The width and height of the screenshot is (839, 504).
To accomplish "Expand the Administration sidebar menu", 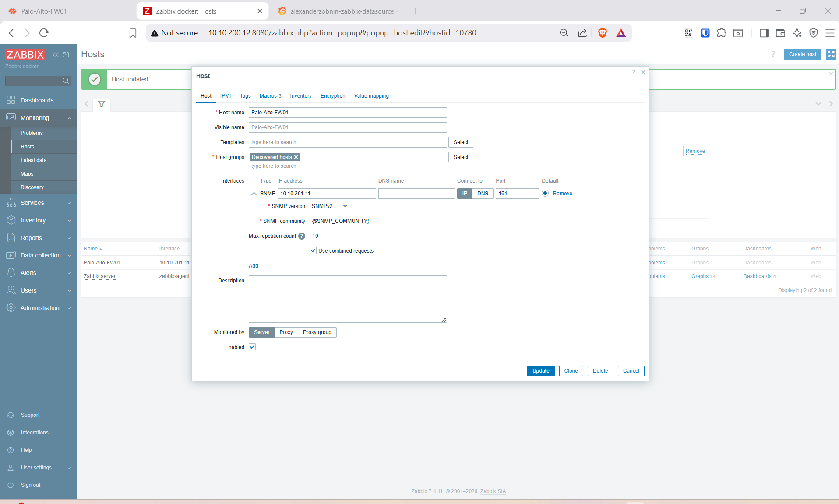I will click(38, 308).
